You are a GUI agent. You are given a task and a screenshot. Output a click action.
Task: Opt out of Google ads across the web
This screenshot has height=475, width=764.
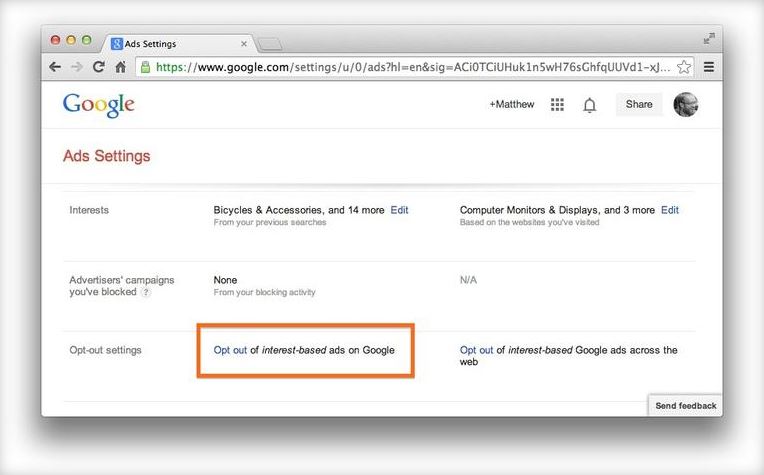tap(476, 350)
